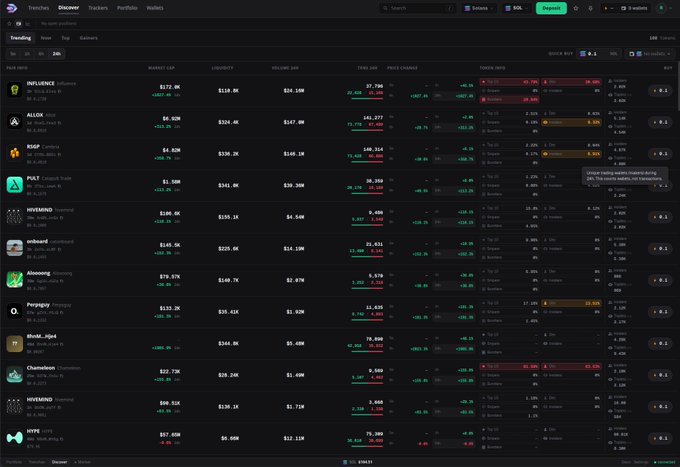Image resolution: width=680 pixels, height=467 pixels.
Task: Open the 0 wallets selector
Action: (x=634, y=8)
